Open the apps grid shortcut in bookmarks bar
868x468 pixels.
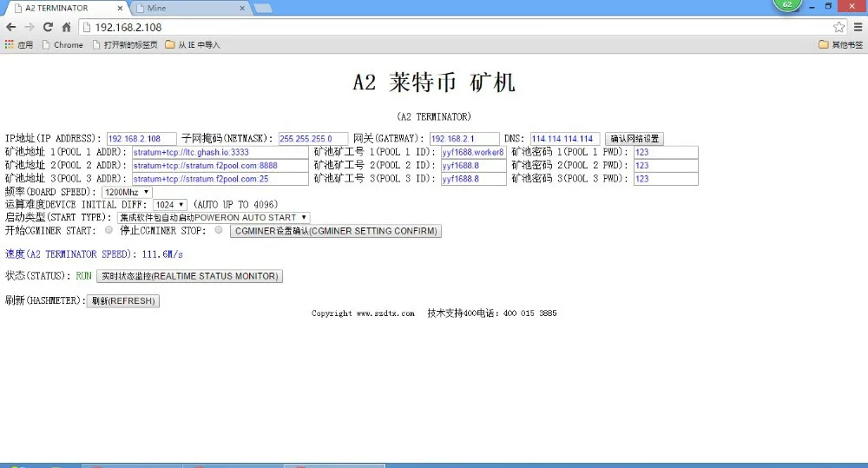click(x=19, y=45)
